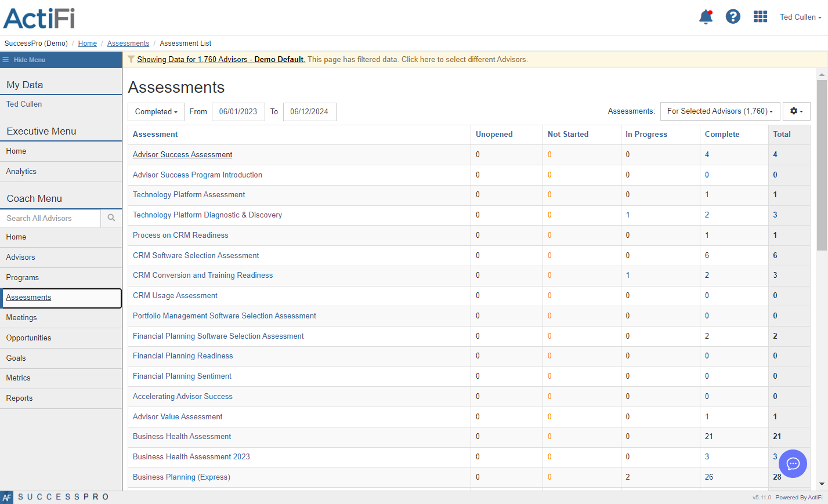Screen dimensions: 828x504
Task: Open Financial Planning Sentiment
Action: click(182, 376)
